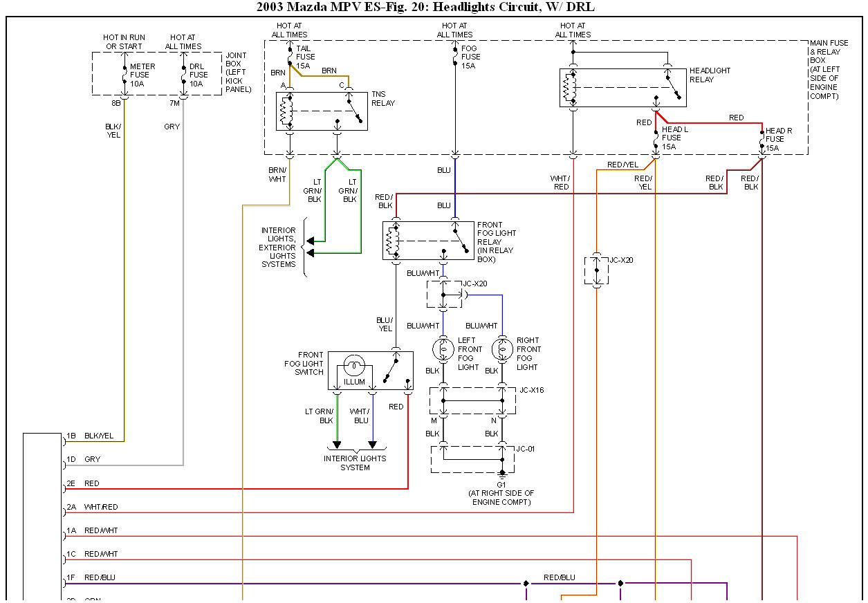Select the 'TNS RELAY' label
Viewport: 868px width, 603px height.
coord(383,98)
